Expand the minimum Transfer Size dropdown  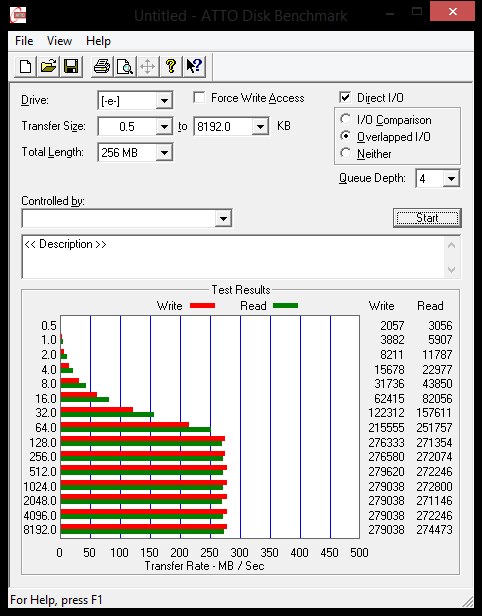[164, 126]
